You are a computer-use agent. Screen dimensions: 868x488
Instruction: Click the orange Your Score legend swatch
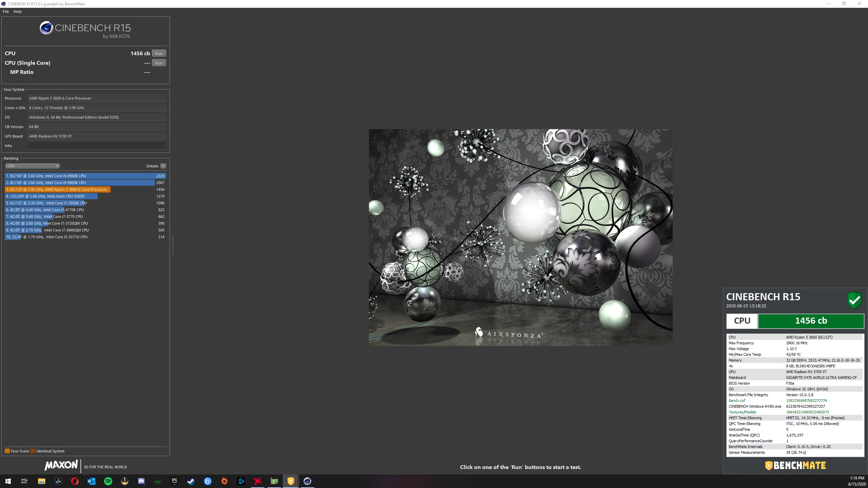click(7, 451)
